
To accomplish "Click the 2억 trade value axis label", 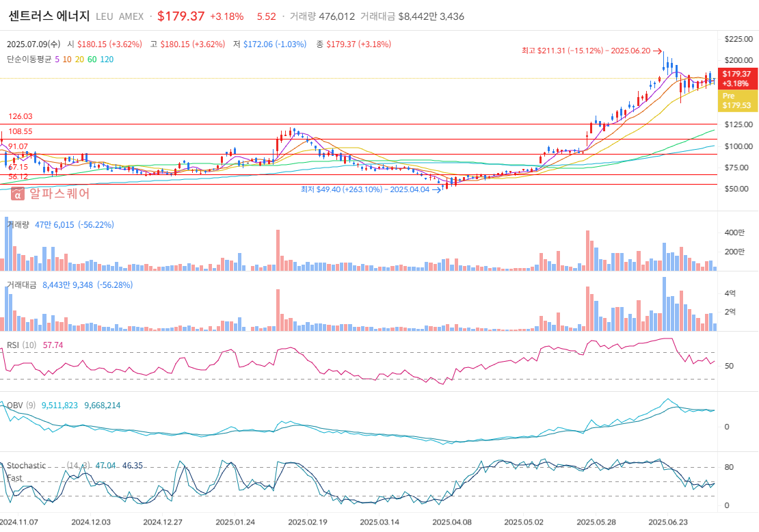I will (730, 311).
